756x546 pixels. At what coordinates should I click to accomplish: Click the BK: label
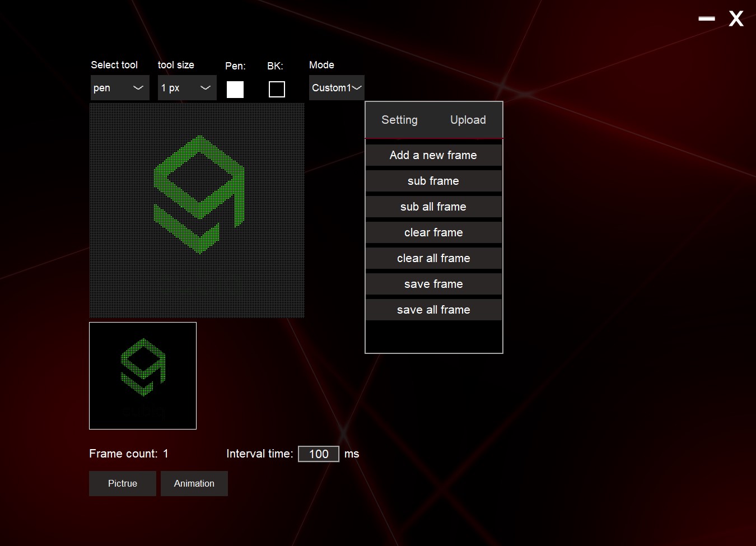coord(275,66)
